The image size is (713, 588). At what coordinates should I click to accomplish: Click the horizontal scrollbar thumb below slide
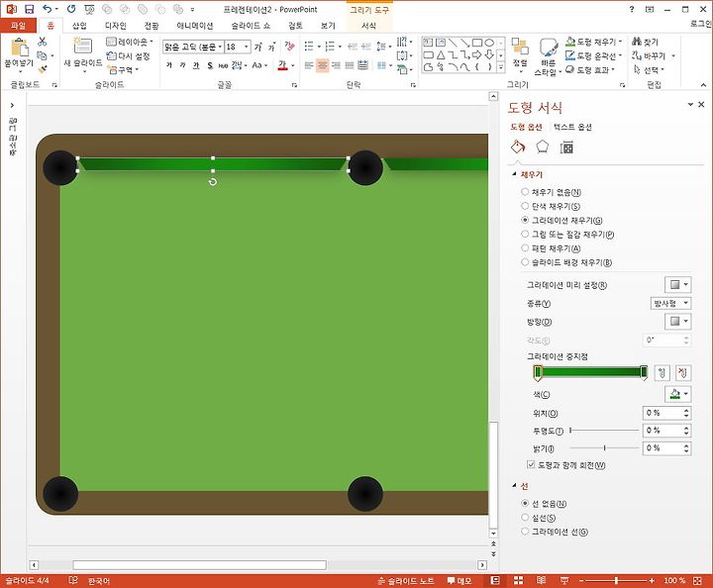[200, 565]
